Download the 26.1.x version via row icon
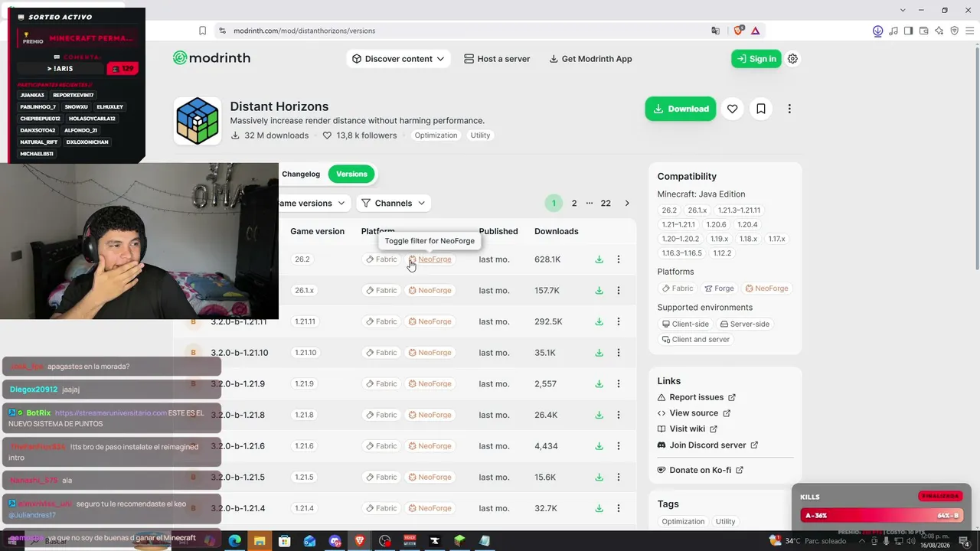 pos(599,291)
